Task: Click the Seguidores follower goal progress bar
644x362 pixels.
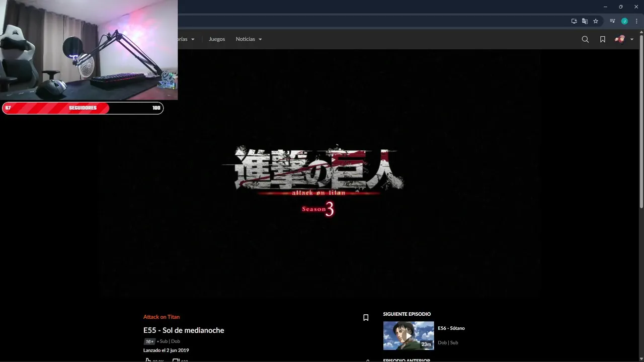Action: click(83, 108)
